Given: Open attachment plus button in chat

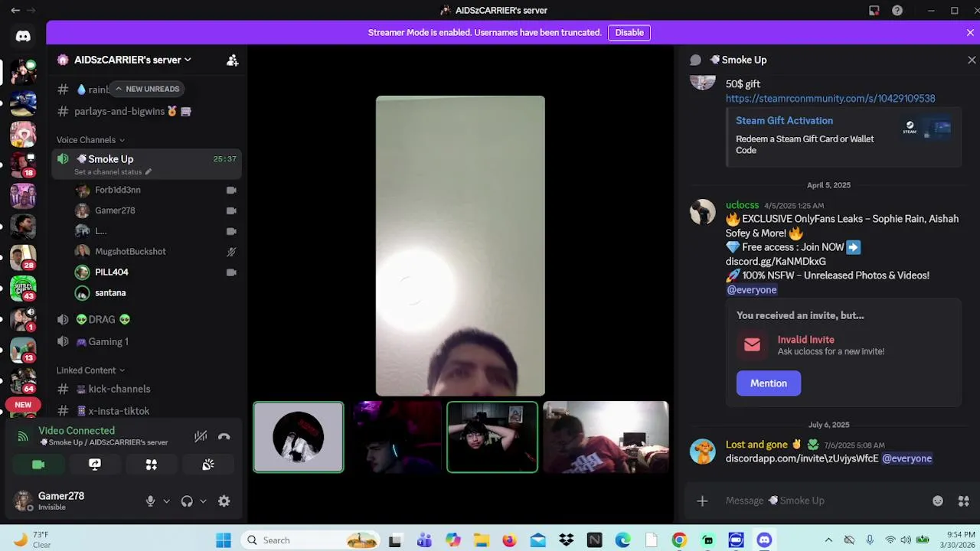Looking at the screenshot, I should pyautogui.click(x=702, y=501).
